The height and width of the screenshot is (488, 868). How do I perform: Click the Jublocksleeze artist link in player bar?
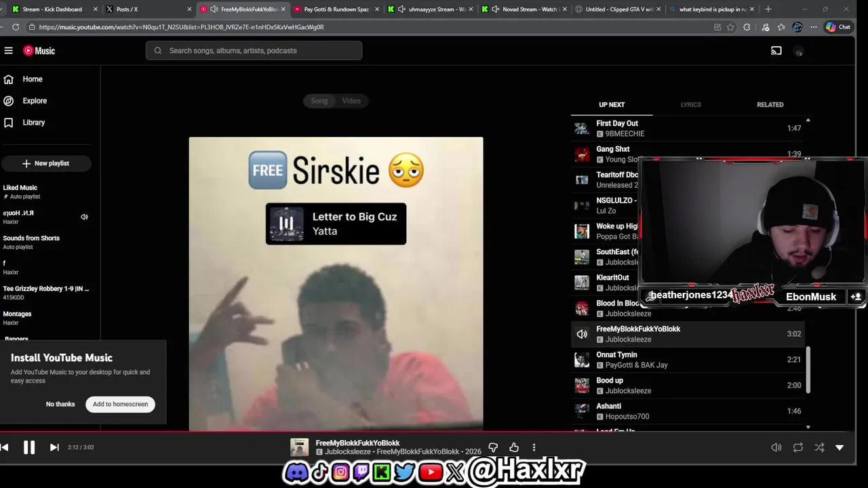click(x=348, y=452)
